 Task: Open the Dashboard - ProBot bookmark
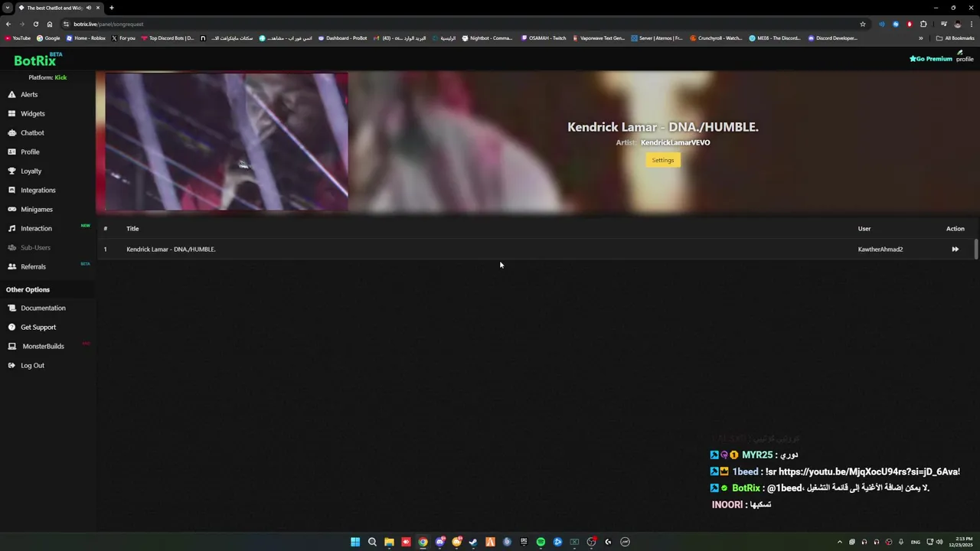point(342,38)
